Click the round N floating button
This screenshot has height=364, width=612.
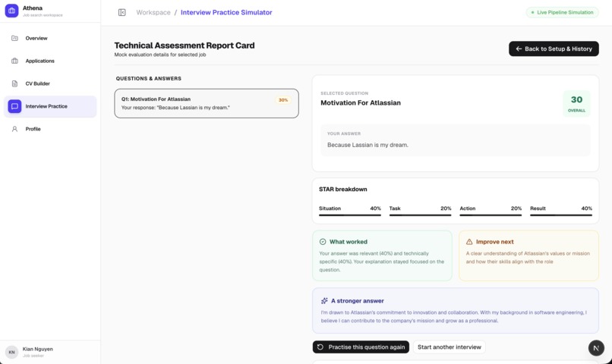pyautogui.click(x=596, y=348)
